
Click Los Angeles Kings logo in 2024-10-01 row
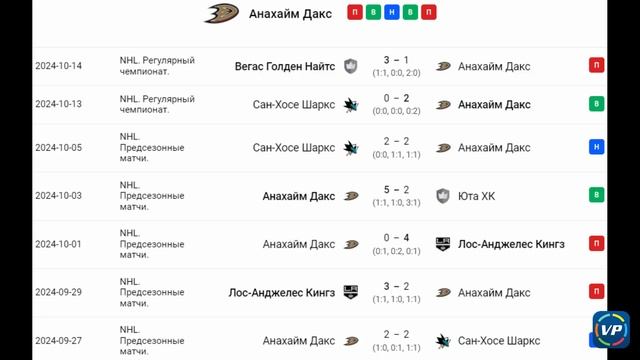point(443,244)
